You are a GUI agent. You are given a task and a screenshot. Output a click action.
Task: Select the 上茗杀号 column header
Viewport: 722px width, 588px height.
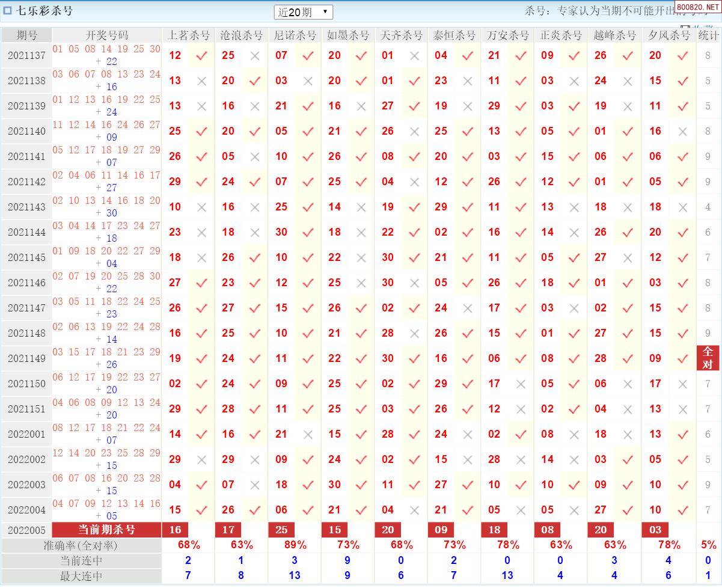[x=188, y=35]
